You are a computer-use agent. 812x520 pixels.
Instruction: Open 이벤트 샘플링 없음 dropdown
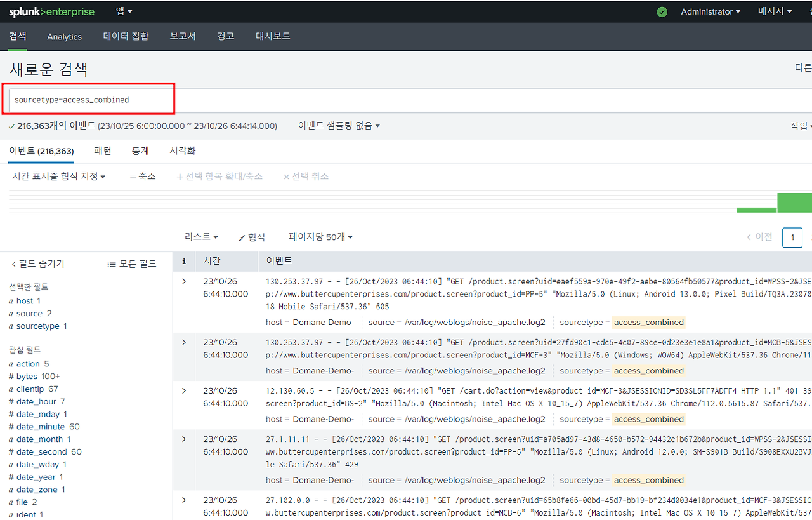[339, 126]
